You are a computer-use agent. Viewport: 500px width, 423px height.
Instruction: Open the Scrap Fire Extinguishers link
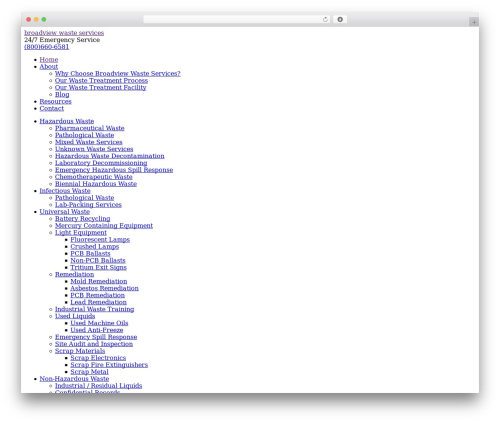point(109,365)
